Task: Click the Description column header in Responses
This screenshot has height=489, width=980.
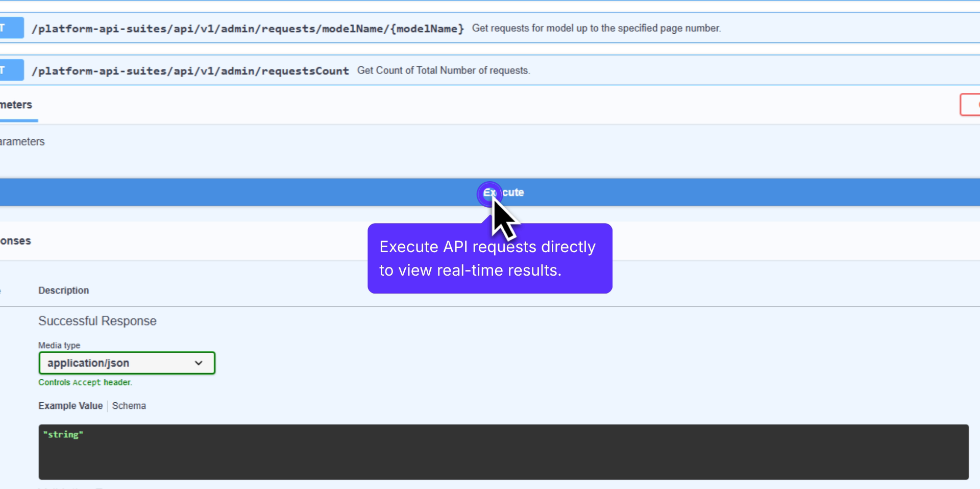Action: (x=63, y=290)
